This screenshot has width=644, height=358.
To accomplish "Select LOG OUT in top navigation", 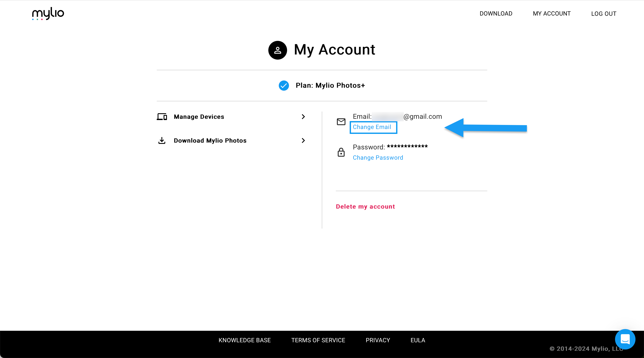I will point(604,14).
